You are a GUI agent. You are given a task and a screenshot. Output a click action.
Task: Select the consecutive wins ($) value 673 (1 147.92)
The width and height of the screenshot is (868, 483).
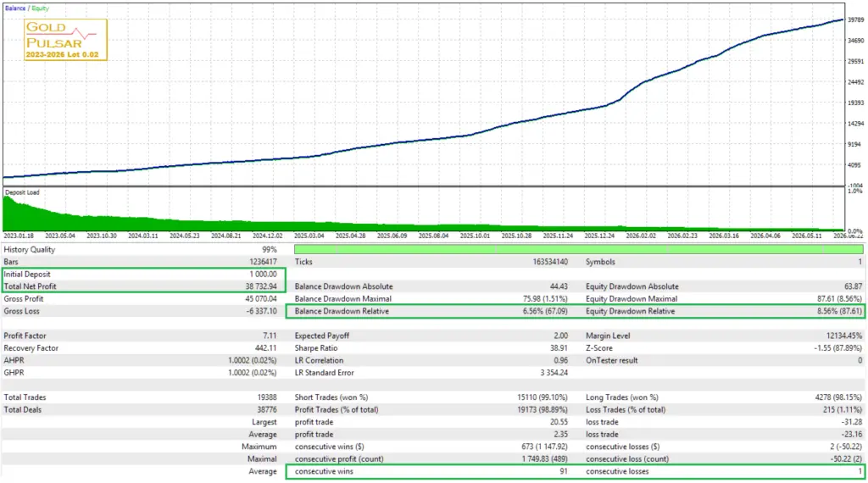[x=544, y=447]
